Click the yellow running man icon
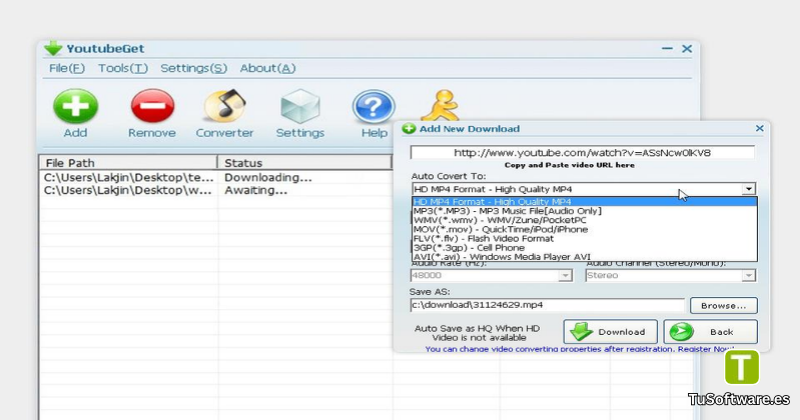Image resolution: width=800 pixels, height=420 pixels. point(441,105)
